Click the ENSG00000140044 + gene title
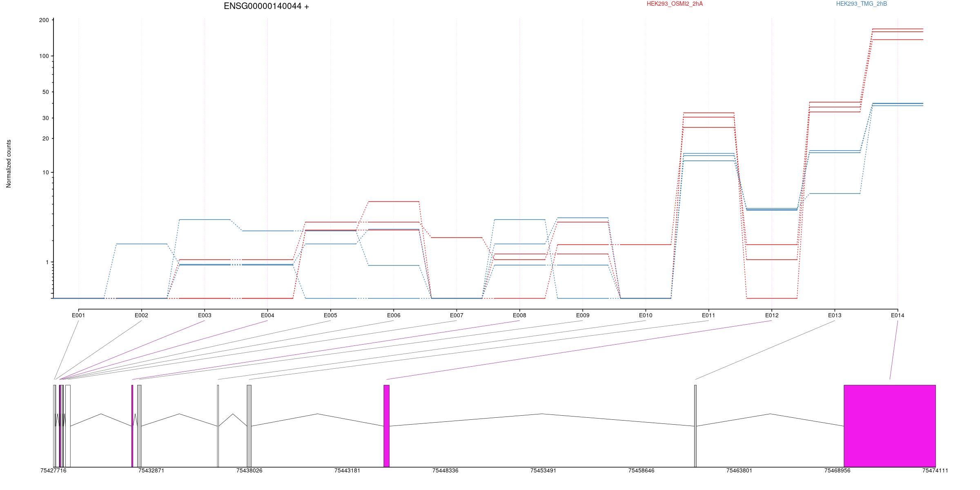Viewport: 980px width, 490px height. pyautogui.click(x=266, y=6)
